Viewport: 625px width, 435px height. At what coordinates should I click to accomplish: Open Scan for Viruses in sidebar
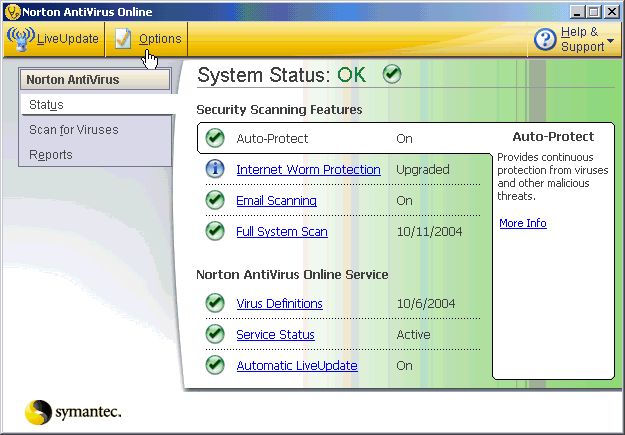(73, 129)
